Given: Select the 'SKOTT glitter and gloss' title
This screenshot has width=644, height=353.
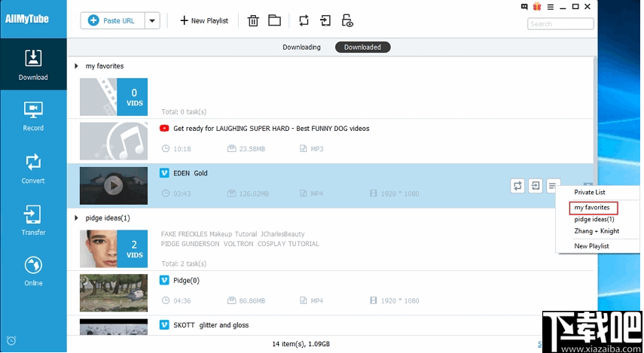Looking at the screenshot, I should click(211, 325).
